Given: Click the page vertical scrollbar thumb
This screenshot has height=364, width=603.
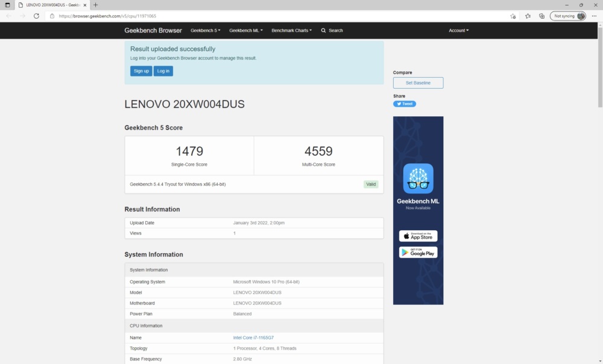Looking at the screenshot, I should [x=600, y=67].
